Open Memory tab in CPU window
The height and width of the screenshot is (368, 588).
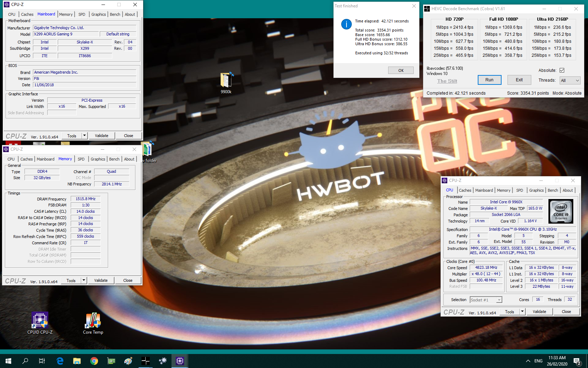pyautogui.click(x=504, y=190)
